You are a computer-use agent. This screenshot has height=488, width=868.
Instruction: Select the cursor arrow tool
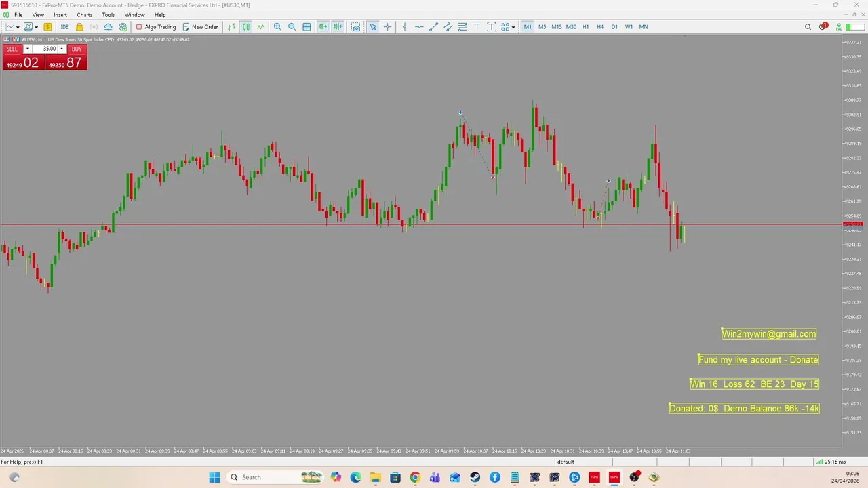click(x=373, y=27)
